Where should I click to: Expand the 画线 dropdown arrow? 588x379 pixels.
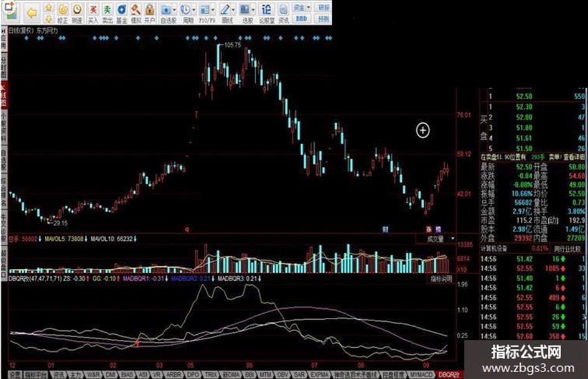click(x=233, y=10)
